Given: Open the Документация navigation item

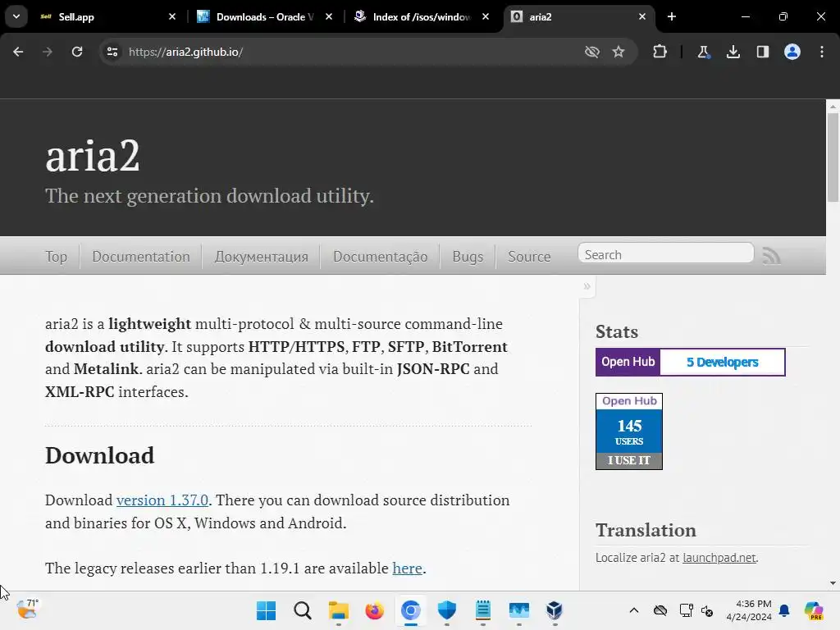Looking at the screenshot, I should click(x=262, y=257).
